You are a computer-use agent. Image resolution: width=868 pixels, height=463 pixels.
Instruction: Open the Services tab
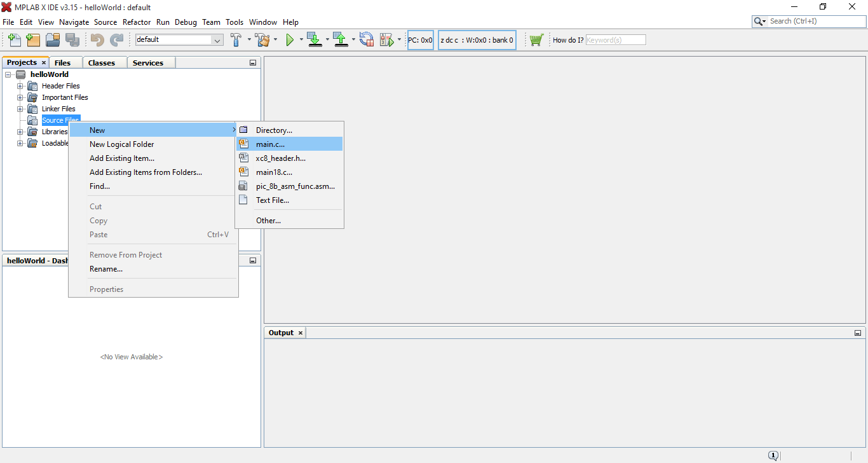pyautogui.click(x=148, y=63)
